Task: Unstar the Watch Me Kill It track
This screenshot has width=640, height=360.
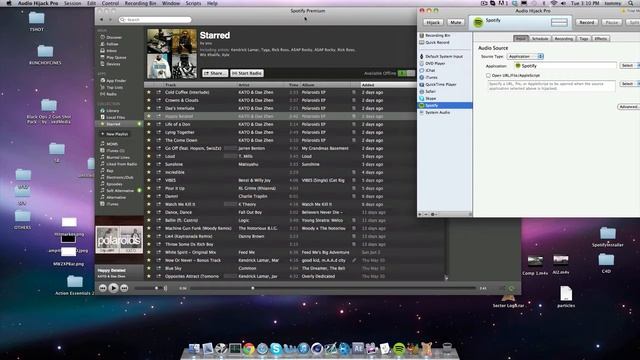Action: (149, 204)
